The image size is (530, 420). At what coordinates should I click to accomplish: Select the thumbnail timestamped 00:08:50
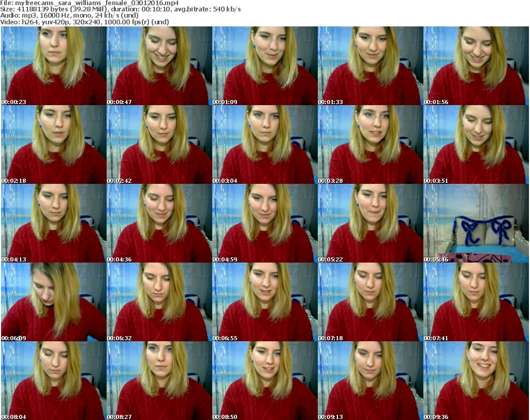tap(265, 381)
